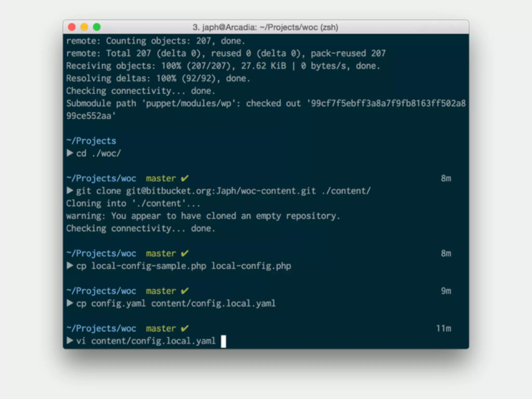Maximize the terminal using the green button
Image resolution: width=532 pixels, height=399 pixels.
pos(97,27)
